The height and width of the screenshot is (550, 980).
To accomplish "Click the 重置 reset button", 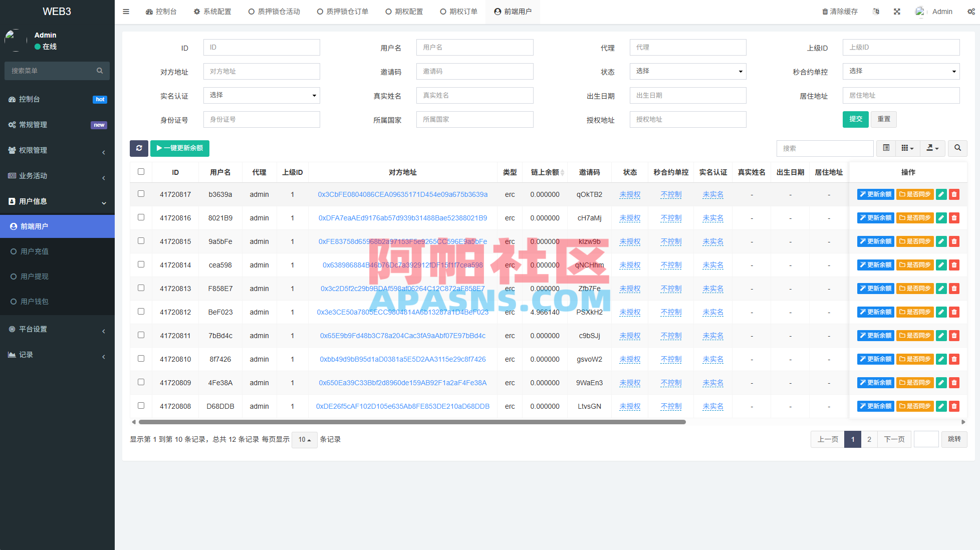I will click(x=884, y=119).
